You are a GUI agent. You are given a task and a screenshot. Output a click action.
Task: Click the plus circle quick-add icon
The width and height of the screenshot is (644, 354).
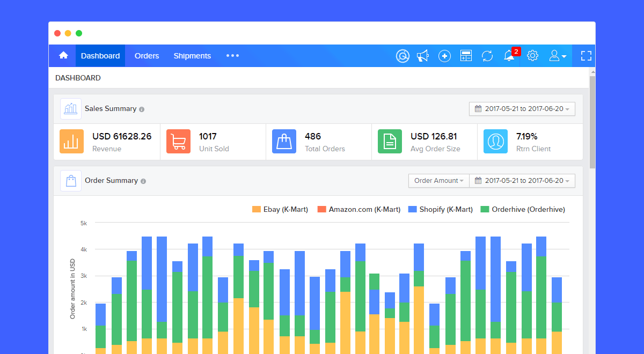(x=444, y=56)
